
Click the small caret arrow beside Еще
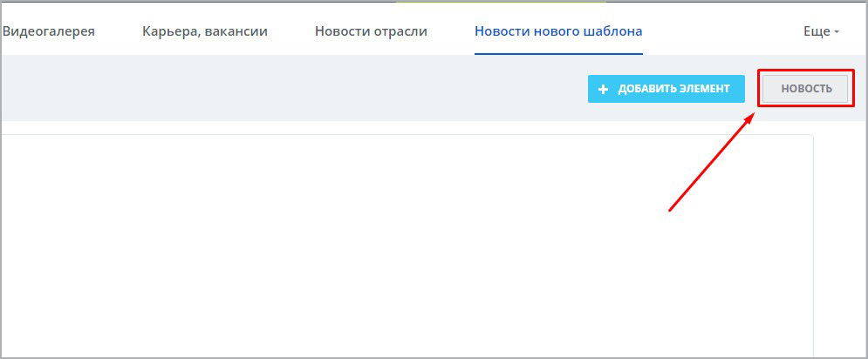pyautogui.click(x=837, y=32)
